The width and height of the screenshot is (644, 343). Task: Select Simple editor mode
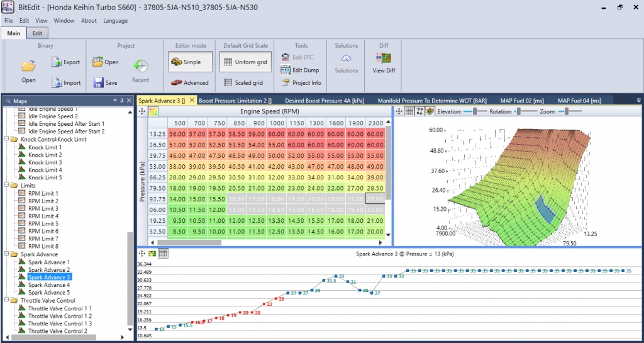[190, 62]
